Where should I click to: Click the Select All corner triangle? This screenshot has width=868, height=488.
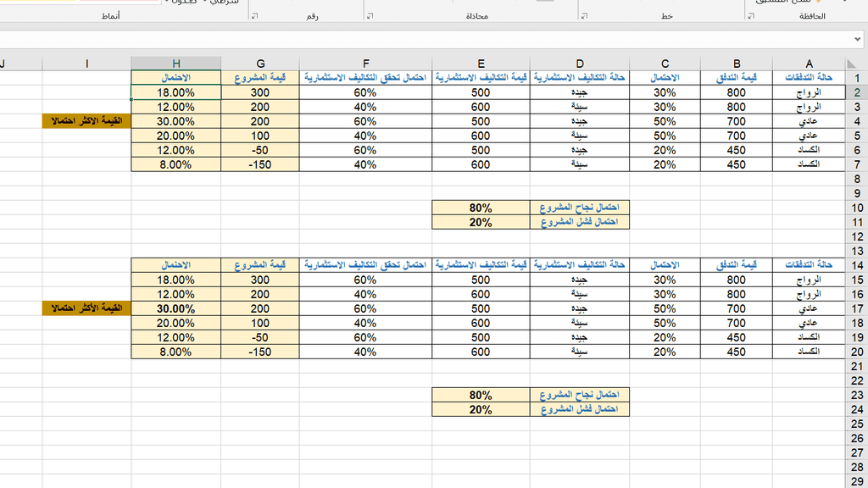pyautogui.click(x=851, y=64)
